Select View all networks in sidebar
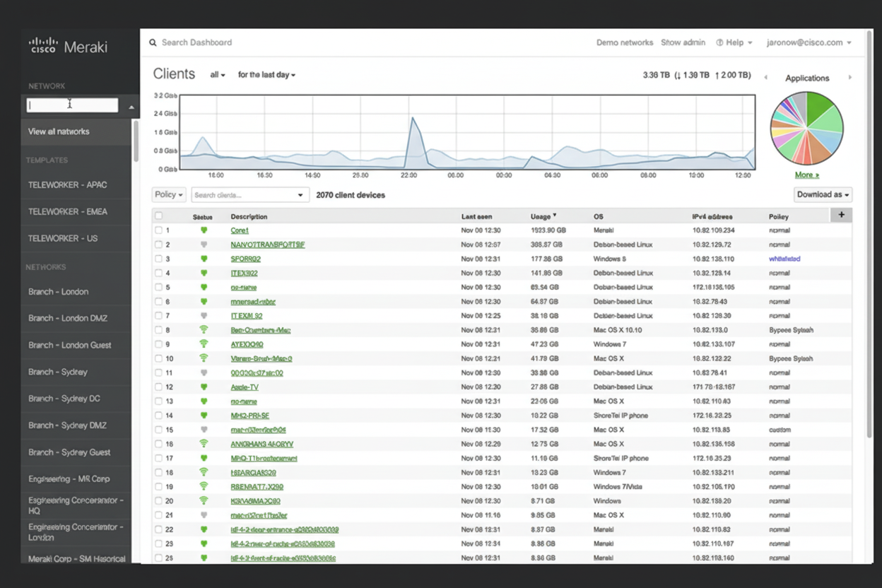Viewport: 882px width, 588px height. click(x=61, y=131)
